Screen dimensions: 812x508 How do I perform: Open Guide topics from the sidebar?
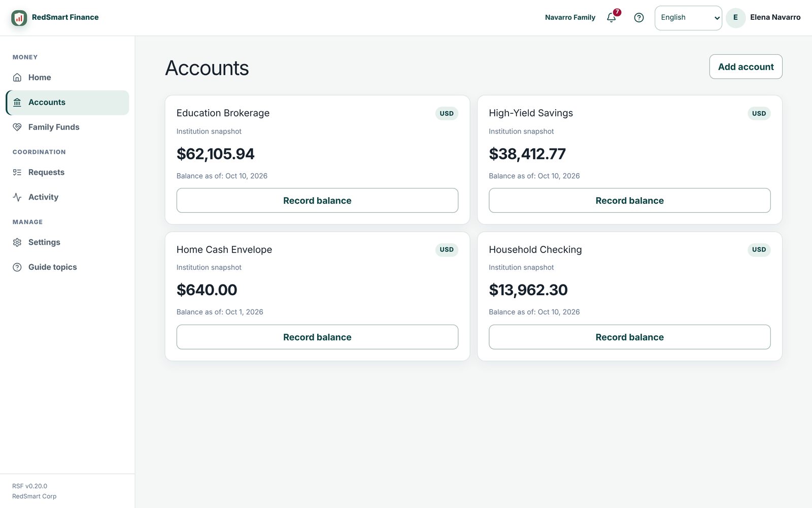67,267
